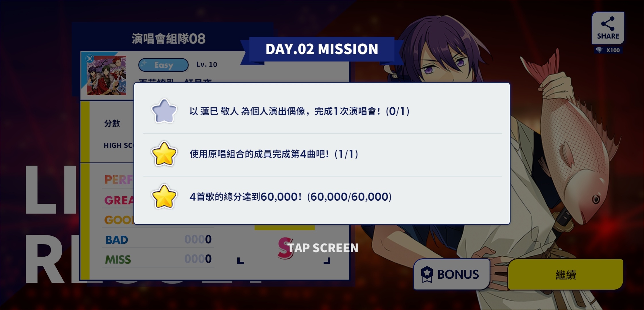The height and width of the screenshot is (310, 644).
Task: Select the song jacket thumbnail
Action: click(x=106, y=75)
